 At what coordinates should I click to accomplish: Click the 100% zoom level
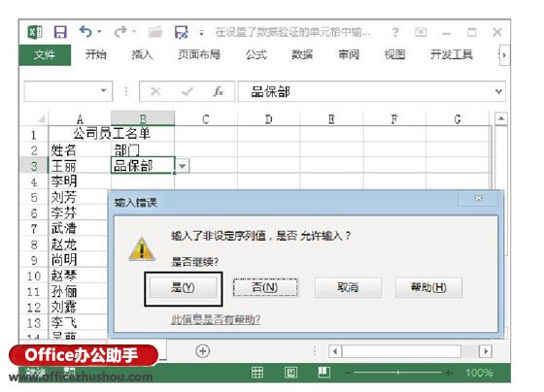tap(479, 373)
